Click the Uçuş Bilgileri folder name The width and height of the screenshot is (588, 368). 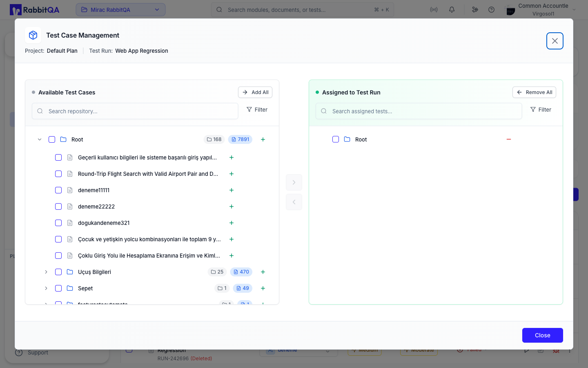pos(94,272)
